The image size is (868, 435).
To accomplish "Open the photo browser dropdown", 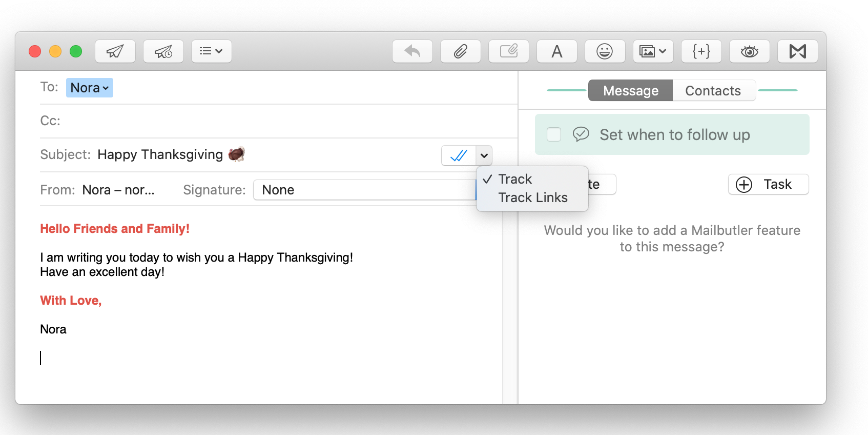I will pyautogui.click(x=653, y=51).
